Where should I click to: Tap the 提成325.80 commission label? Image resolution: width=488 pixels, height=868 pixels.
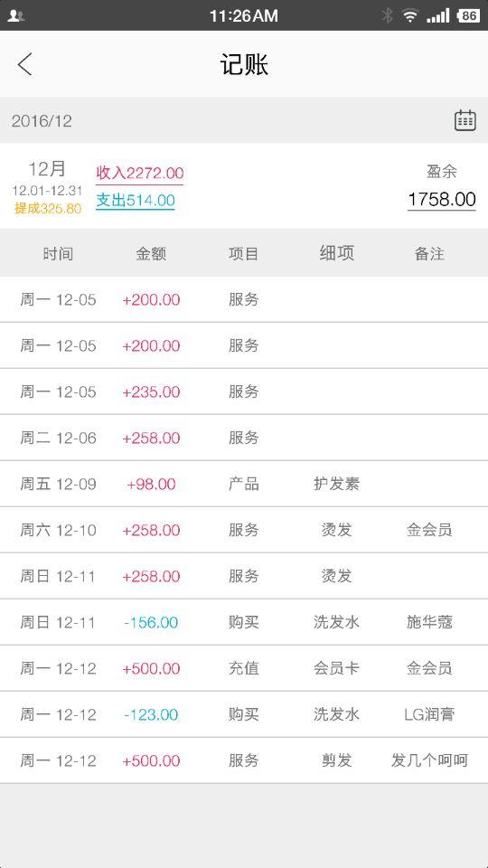point(48,209)
